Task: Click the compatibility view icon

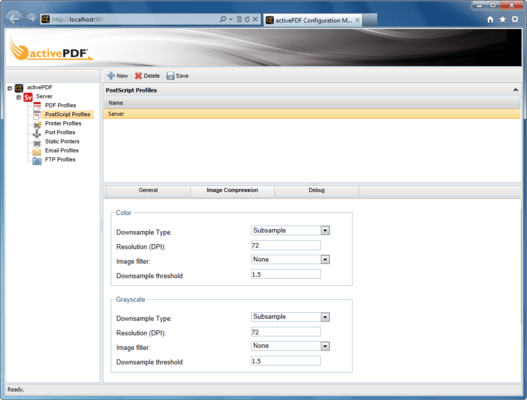Action: tap(239, 19)
